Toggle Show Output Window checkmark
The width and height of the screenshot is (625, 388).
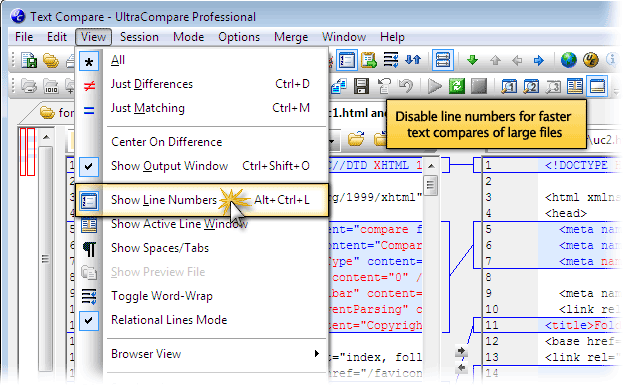202,166
